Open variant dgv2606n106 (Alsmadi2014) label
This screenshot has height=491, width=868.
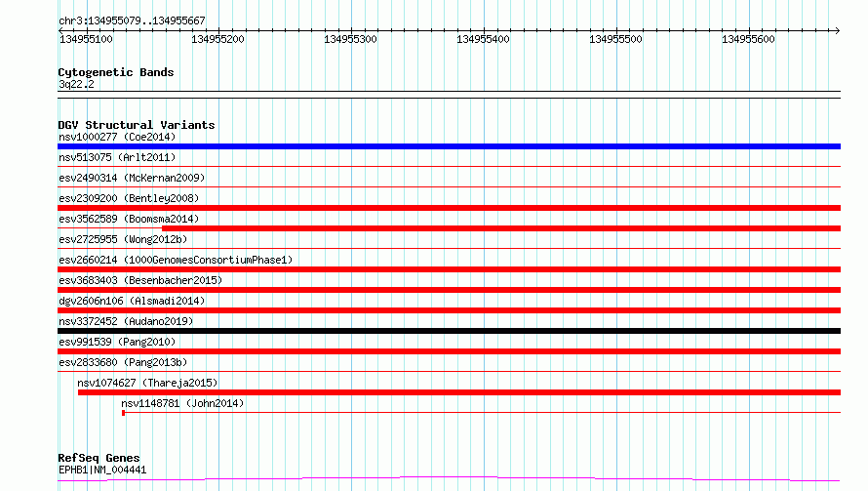point(132,301)
